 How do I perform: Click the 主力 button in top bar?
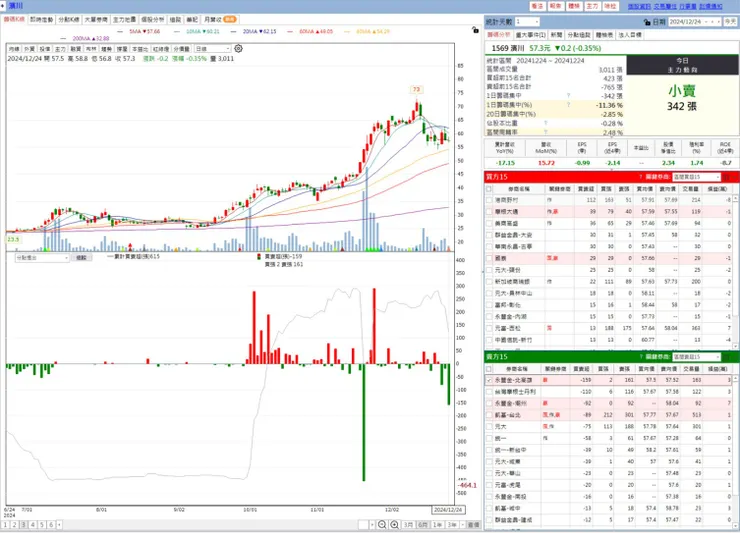[x=592, y=6]
